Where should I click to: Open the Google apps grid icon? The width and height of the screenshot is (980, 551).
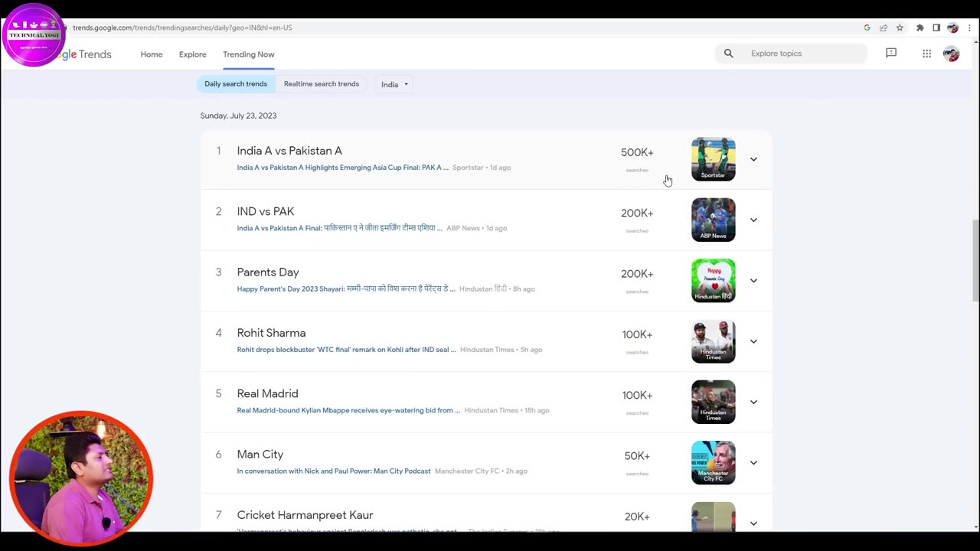(926, 54)
